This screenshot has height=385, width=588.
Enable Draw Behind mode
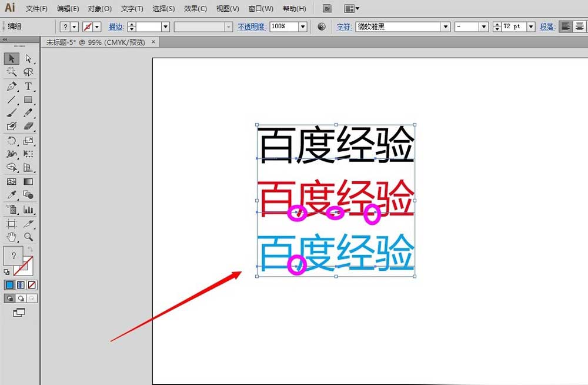pyautogui.click(x=21, y=298)
